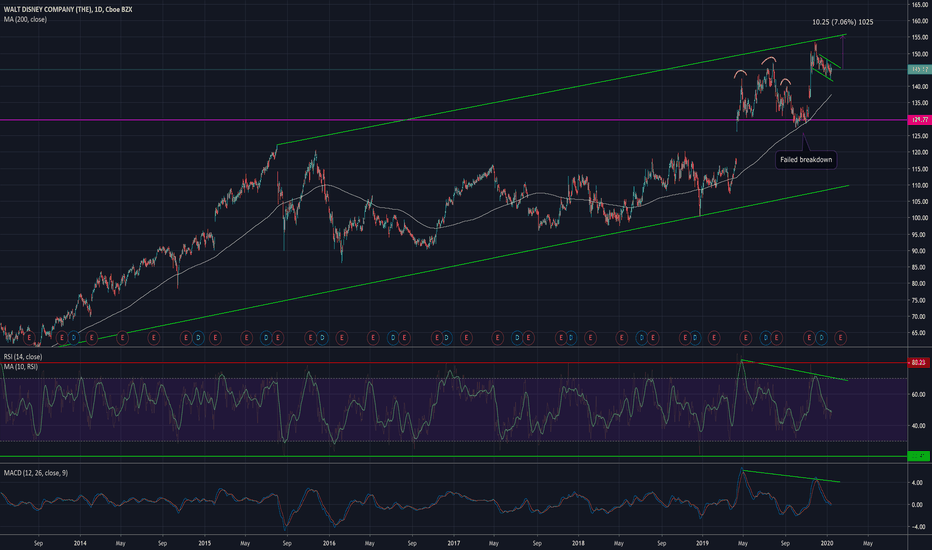Select the purple vertical measurement line

pyautogui.click(x=842, y=52)
